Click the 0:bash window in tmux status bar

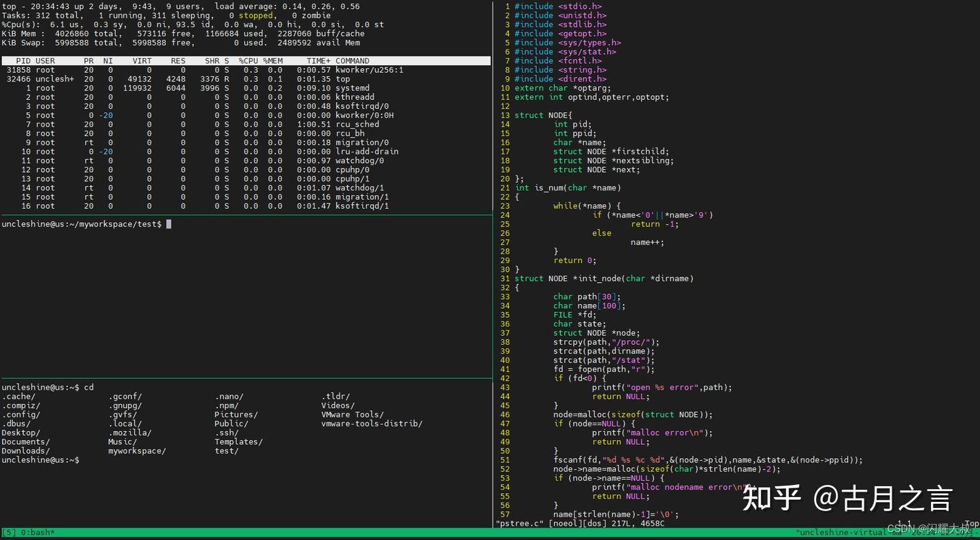(39, 533)
